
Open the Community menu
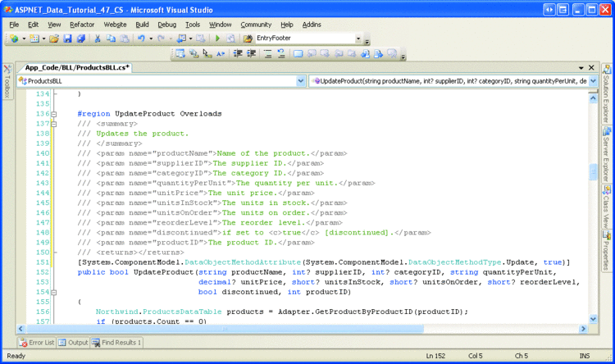pos(256,25)
